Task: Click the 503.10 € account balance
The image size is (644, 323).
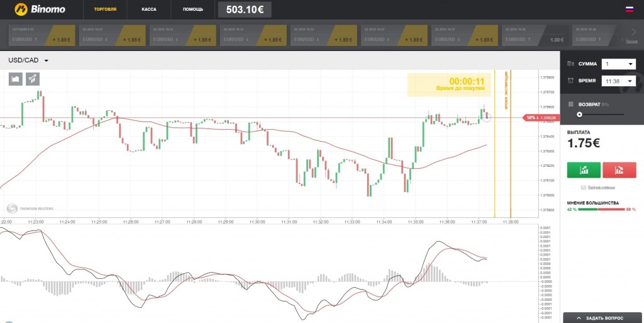Action: pyautogui.click(x=245, y=9)
